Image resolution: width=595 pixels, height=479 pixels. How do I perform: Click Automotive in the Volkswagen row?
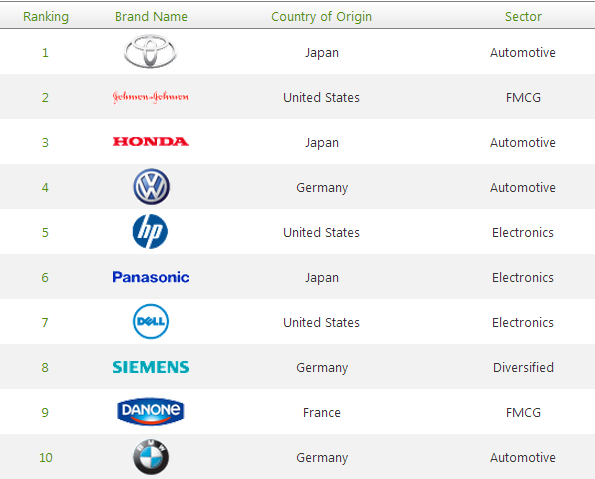[x=523, y=188]
